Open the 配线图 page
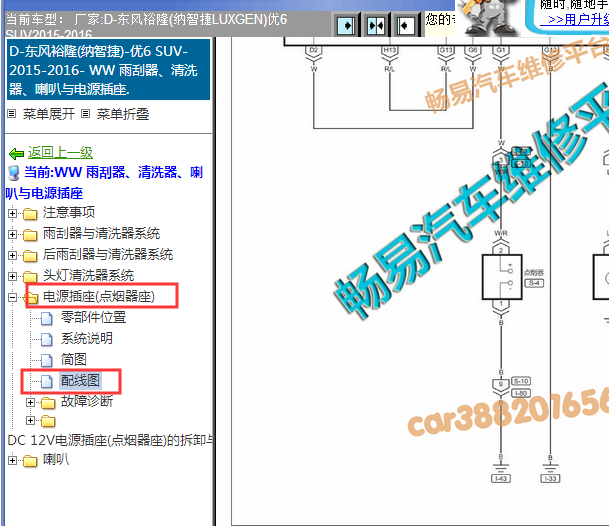The height and width of the screenshot is (526, 609). 80,380
